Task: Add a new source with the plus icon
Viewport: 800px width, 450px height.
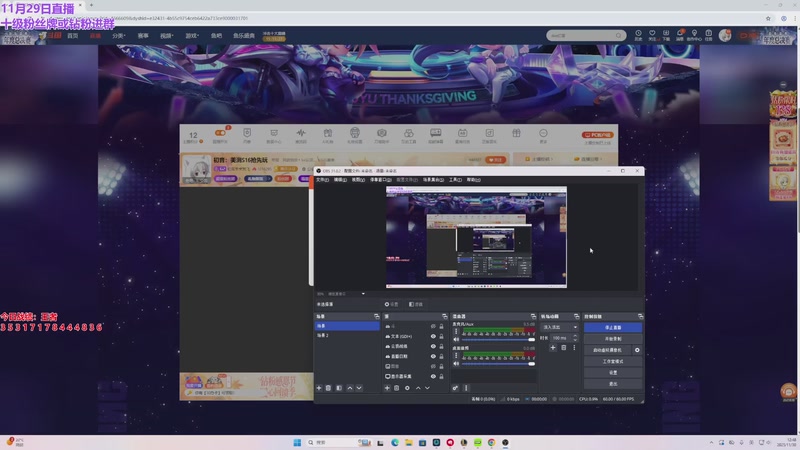Action: click(x=387, y=388)
